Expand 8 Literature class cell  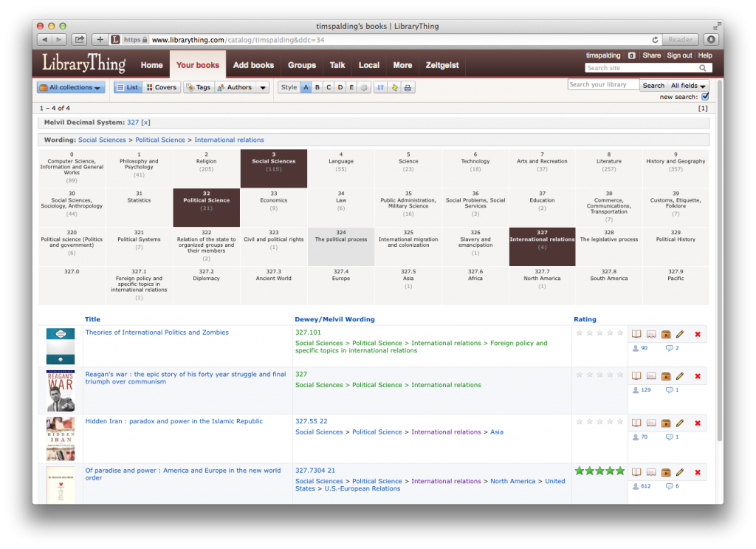[x=609, y=168]
